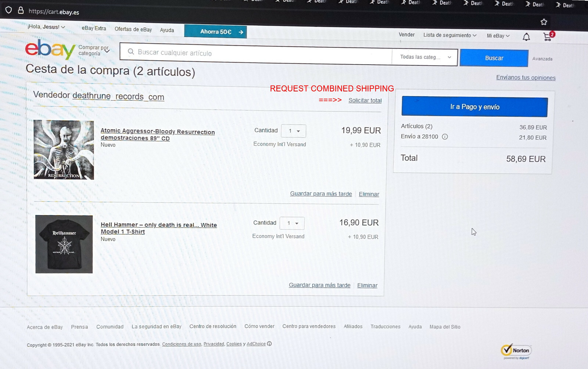
Task: Click the AdChoice info icon
Action: (x=269, y=344)
